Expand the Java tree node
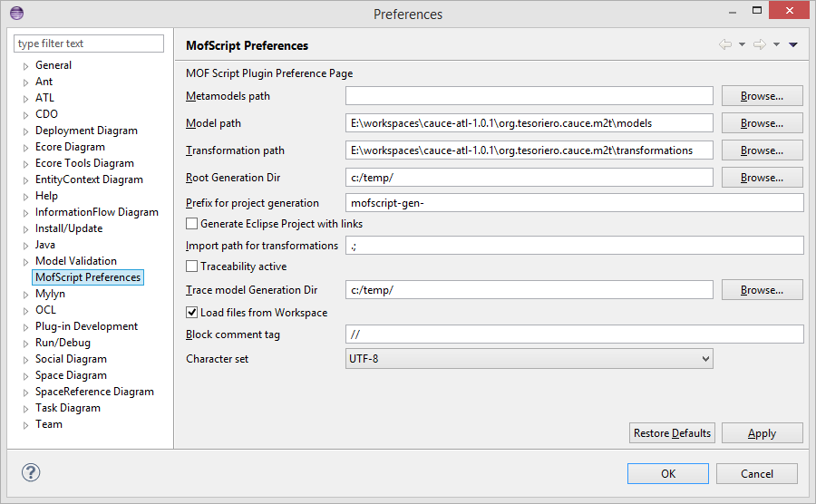This screenshot has width=816, height=504. [x=26, y=246]
